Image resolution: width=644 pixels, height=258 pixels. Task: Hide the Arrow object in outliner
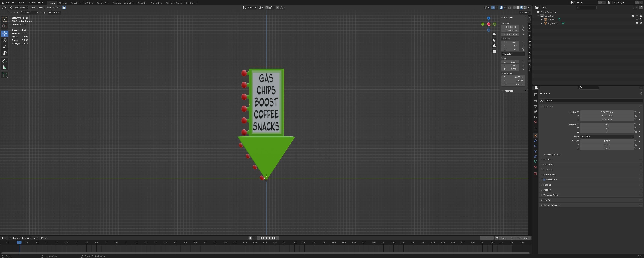(637, 19)
